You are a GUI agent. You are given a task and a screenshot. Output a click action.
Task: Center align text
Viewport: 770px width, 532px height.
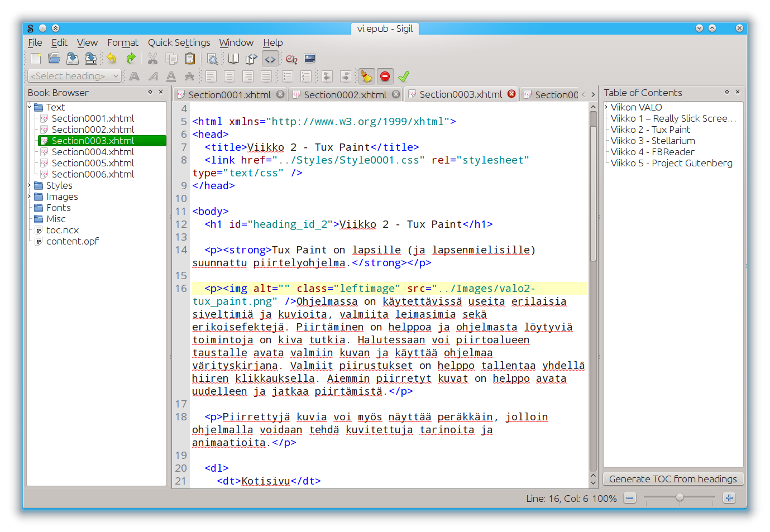click(229, 76)
